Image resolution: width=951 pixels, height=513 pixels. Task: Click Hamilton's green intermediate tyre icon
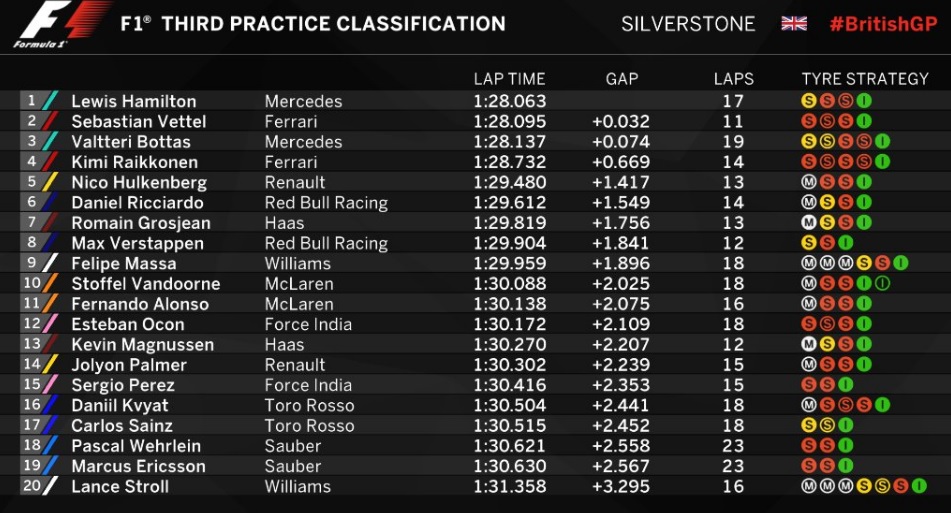pos(864,101)
